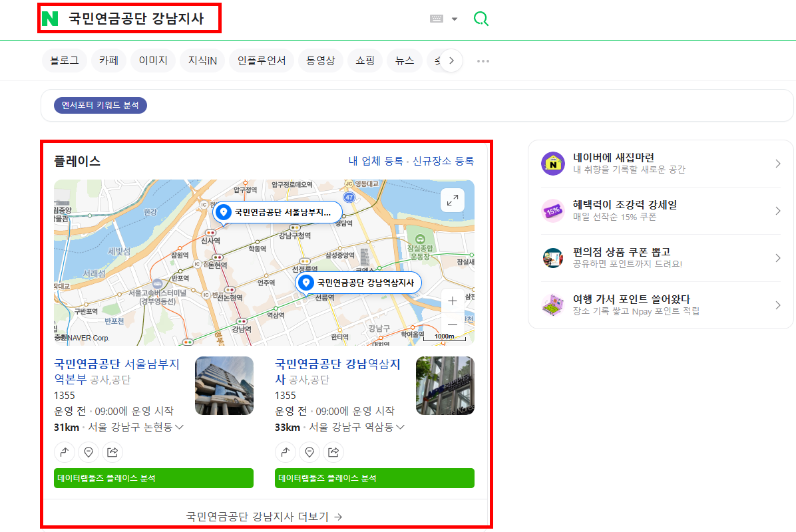Image resolution: width=796 pixels, height=532 pixels.
Task: Click the 국민연금공단 강남역삼지사 map marker
Action: (x=359, y=283)
